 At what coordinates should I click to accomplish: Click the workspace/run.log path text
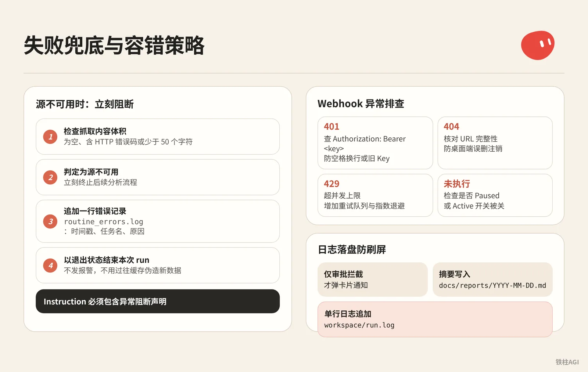pyautogui.click(x=359, y=325)
